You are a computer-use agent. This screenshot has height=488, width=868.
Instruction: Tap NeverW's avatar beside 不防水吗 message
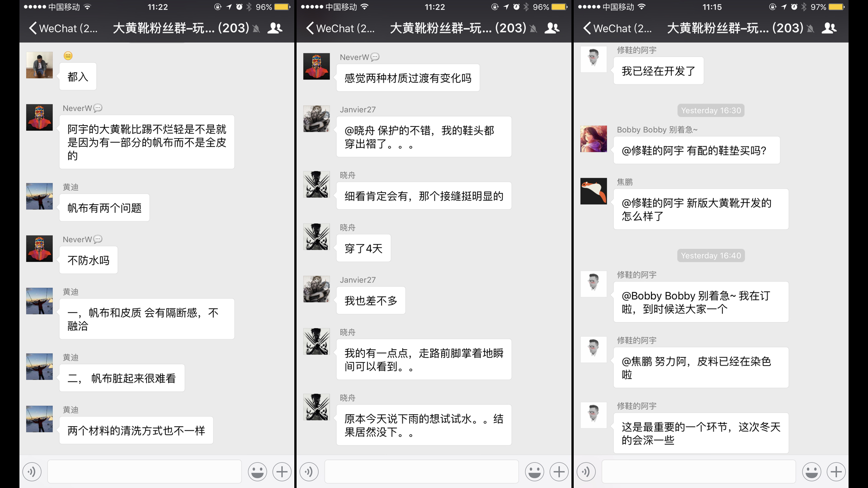pyautogui.click(x=39, y=249)
